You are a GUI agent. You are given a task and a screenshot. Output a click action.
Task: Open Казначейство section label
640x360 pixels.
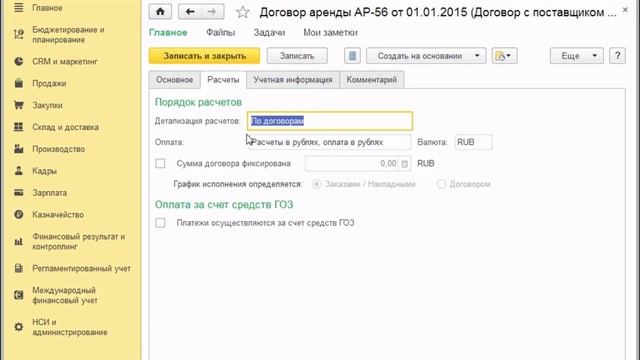pos(58,215)
